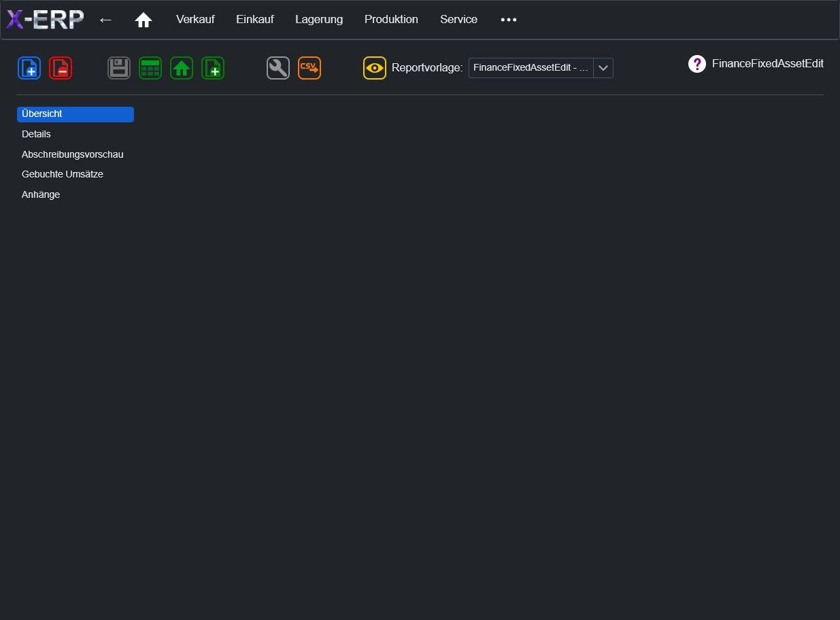Image resolution: width=840 pixels, height=620 pixels.
Task: Open help via purple question mark
Action: 697,64
